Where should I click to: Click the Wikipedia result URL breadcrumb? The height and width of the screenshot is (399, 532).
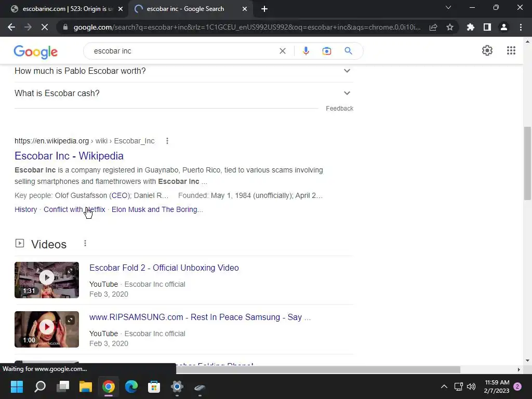[x=85, y=141]
